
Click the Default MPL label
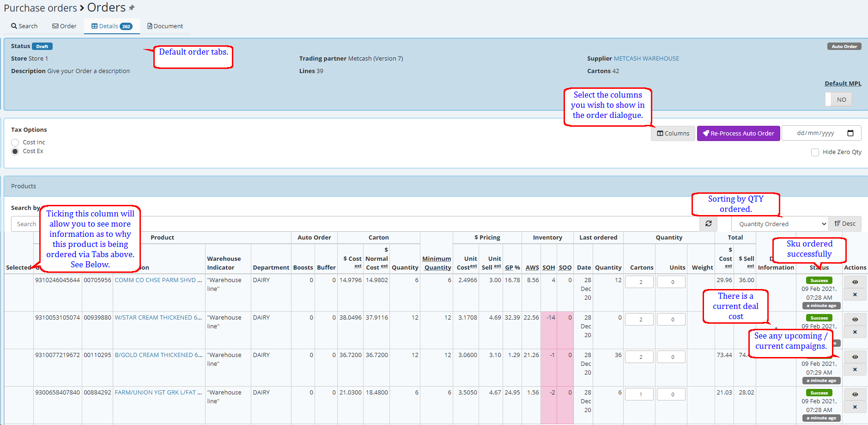843,84
